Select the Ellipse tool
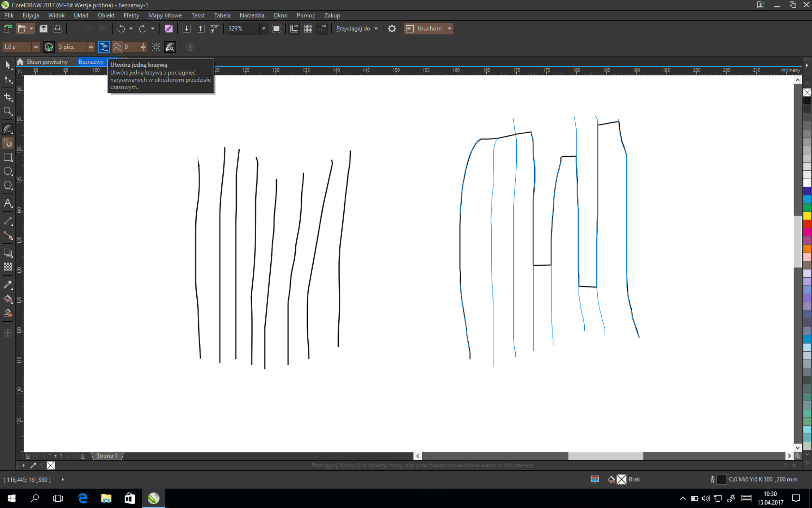This screenshot has width=812, height=508. tap(8, 171)
